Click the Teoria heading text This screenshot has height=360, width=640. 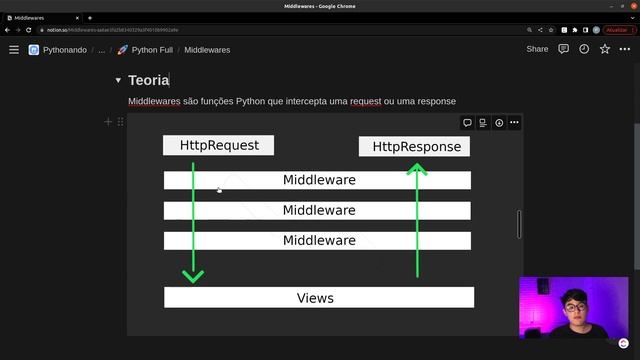click(149, 80)
